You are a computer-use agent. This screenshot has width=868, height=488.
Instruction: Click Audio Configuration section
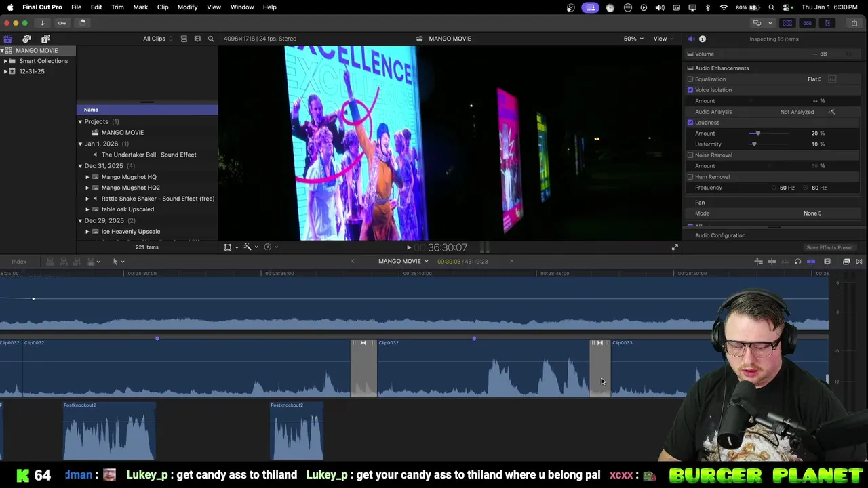(720, 236)
